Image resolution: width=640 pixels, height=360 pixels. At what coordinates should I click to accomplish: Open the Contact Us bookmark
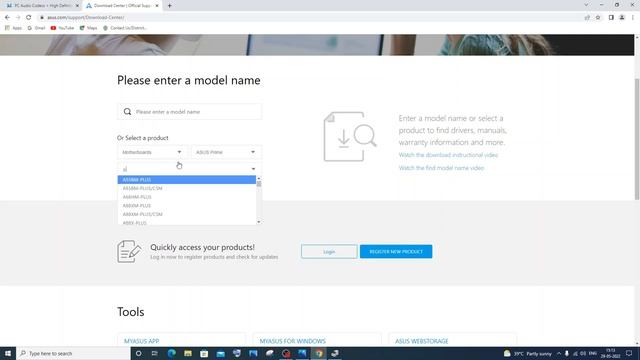click(125, 28)
